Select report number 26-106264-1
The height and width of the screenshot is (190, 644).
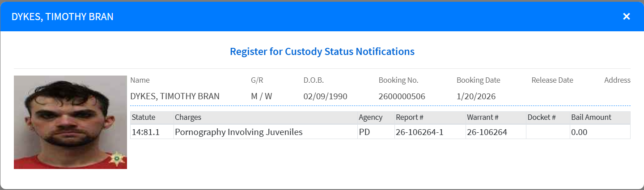click(x=419, y=132)
